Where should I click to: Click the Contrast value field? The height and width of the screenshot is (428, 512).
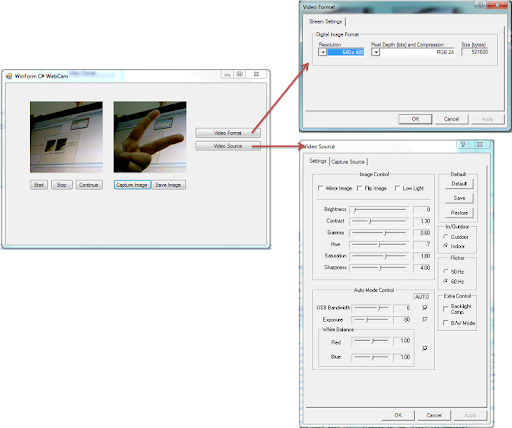[x=422, y=221]
